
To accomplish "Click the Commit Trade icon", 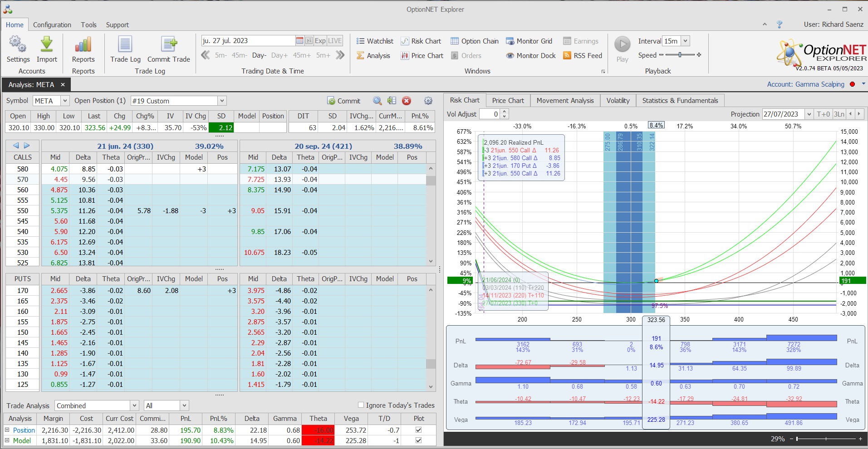I will [169, 44].
